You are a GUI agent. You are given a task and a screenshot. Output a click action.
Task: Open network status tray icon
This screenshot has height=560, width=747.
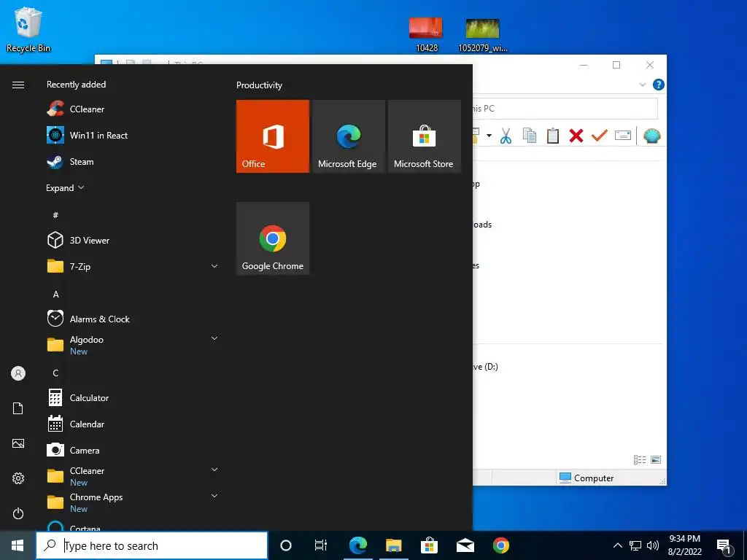tap(635, 545)
